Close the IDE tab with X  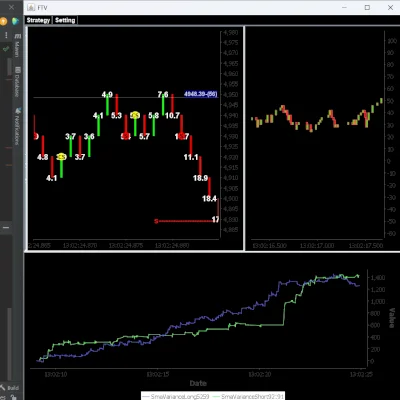pos(11,7)
